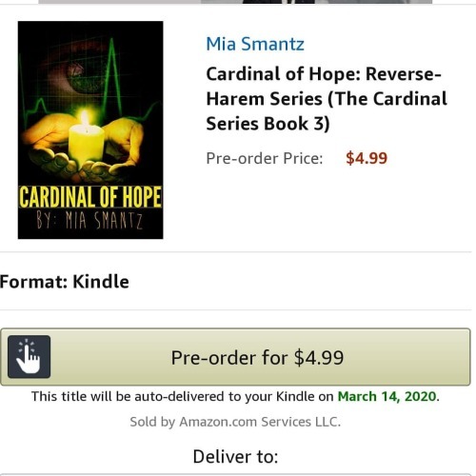Click Sold by Amazon.com Services LLC text
The image size is (476, 476).
pos(235,422)
